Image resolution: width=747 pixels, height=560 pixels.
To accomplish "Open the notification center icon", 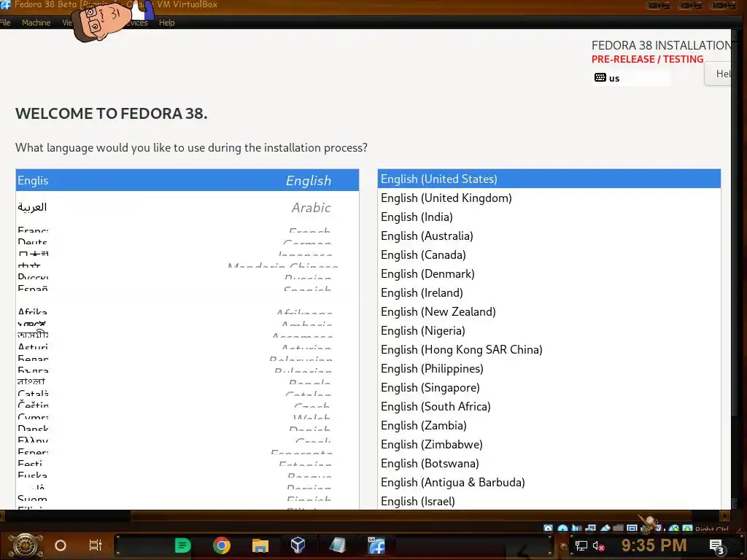I will pos(716,547).
